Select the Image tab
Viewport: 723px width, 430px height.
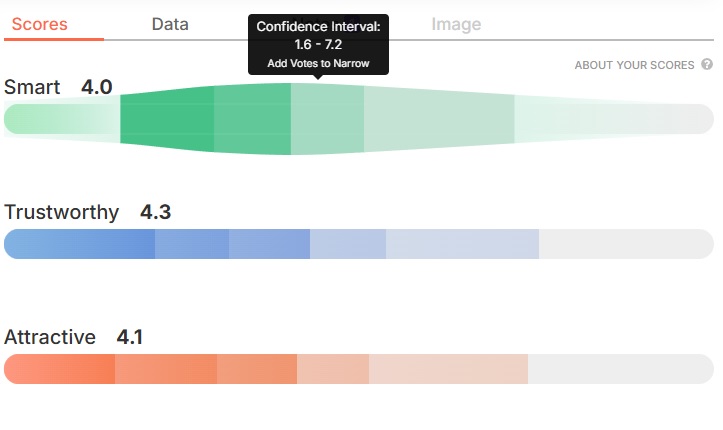click(456, 24)
